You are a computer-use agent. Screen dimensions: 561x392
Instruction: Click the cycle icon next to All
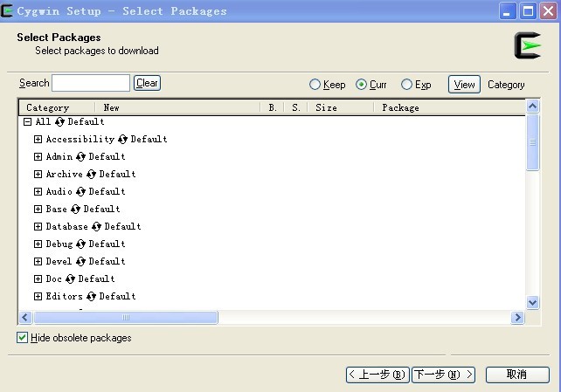pyautogui.click(x=59, y=122)
